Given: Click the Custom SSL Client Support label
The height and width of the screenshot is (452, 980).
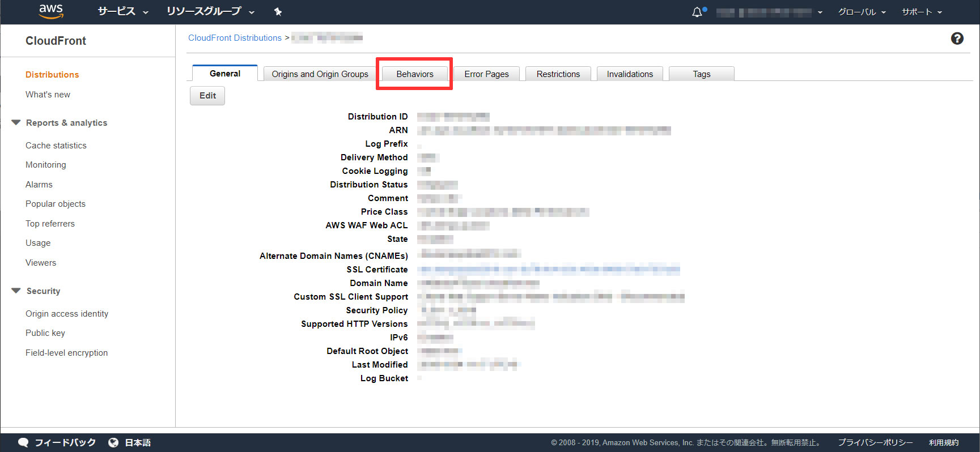Looking at the screenshot, I should click(351, 297).
